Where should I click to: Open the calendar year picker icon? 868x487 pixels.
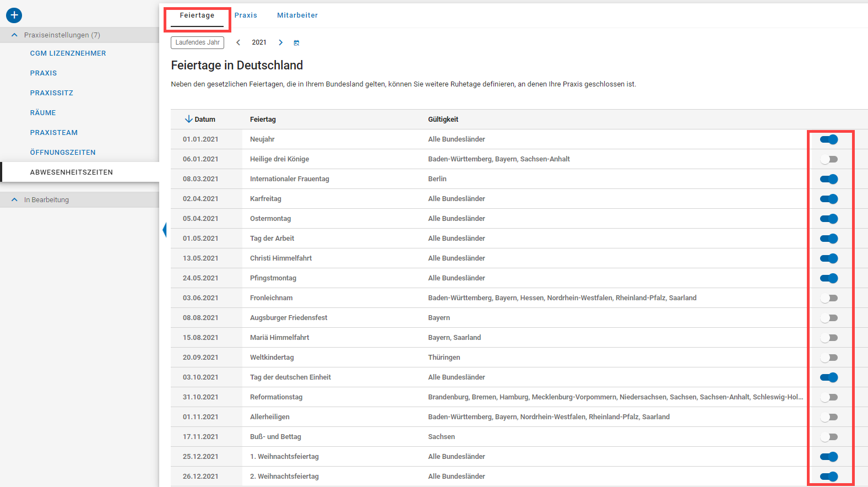point(296,43)
